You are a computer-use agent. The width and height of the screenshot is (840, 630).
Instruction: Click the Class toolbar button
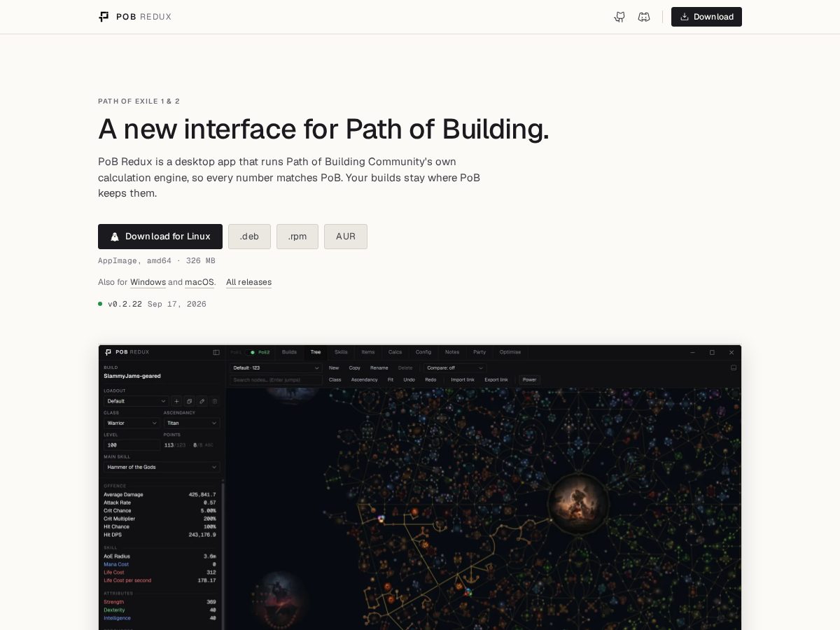(335, 380)
